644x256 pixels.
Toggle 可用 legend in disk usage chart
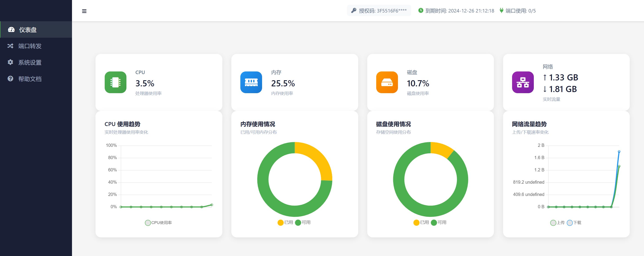[439, 222]
